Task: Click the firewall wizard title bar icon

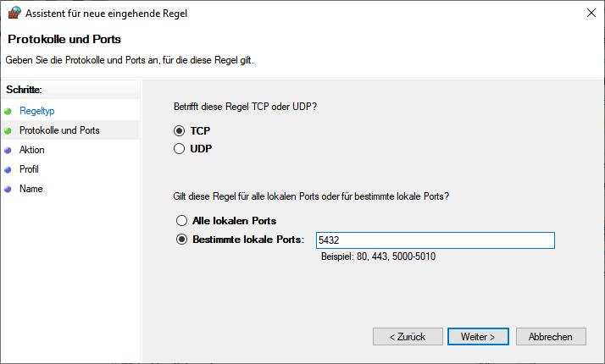Action: tap(13, 13)
